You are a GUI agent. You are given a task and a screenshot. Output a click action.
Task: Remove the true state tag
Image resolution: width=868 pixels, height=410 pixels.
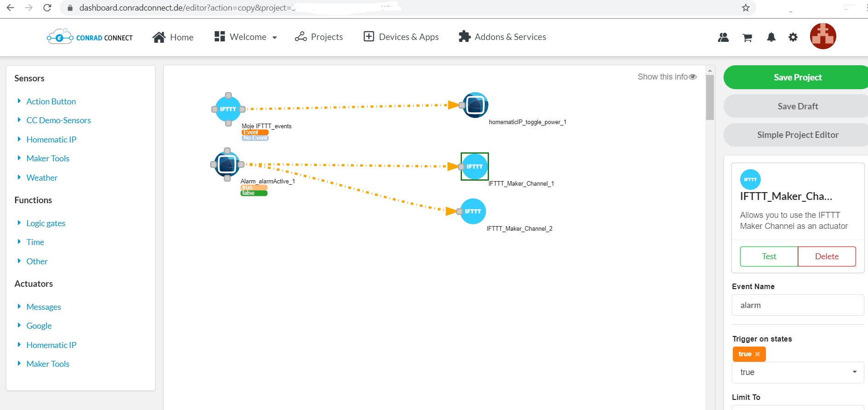[758, 354]
